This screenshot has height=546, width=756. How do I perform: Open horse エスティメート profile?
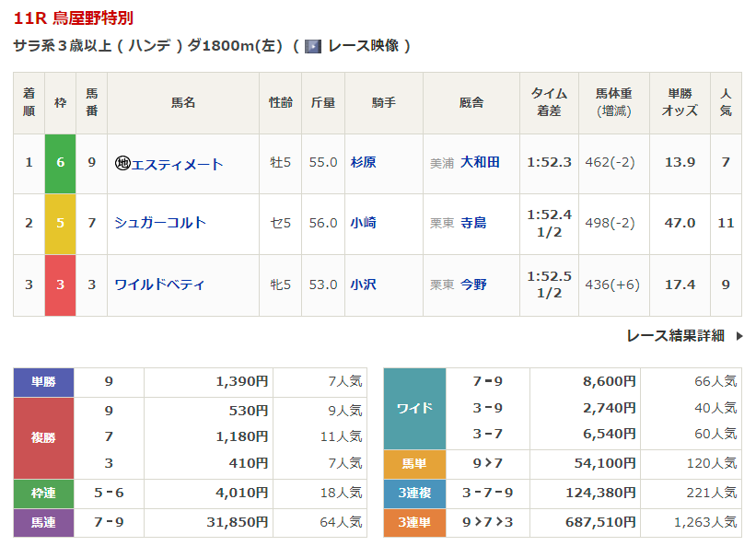pos(177,164)
